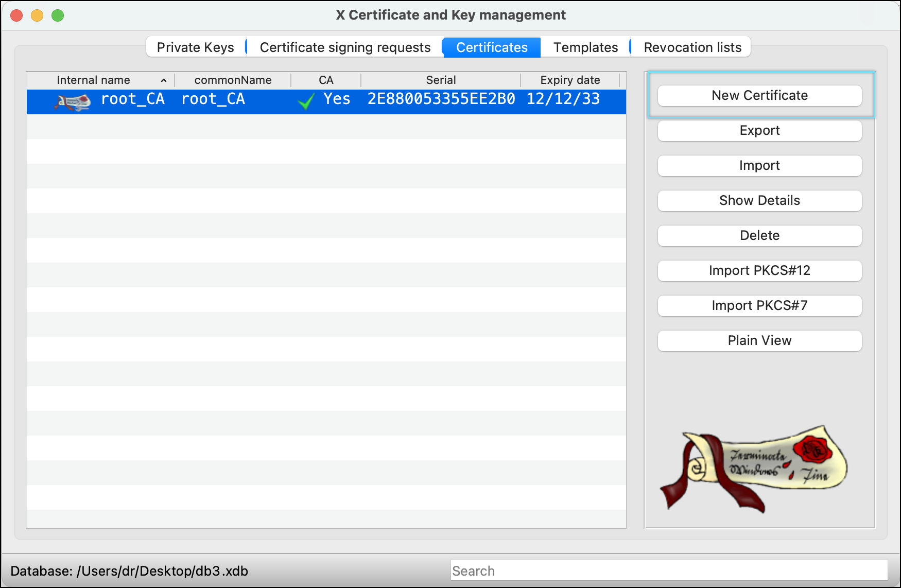
Task: Click the Import button
Action: (759, 165)
